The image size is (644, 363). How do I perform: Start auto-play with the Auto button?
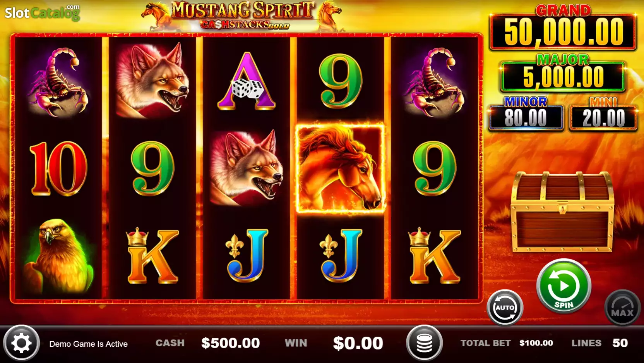tap(505, 308)
